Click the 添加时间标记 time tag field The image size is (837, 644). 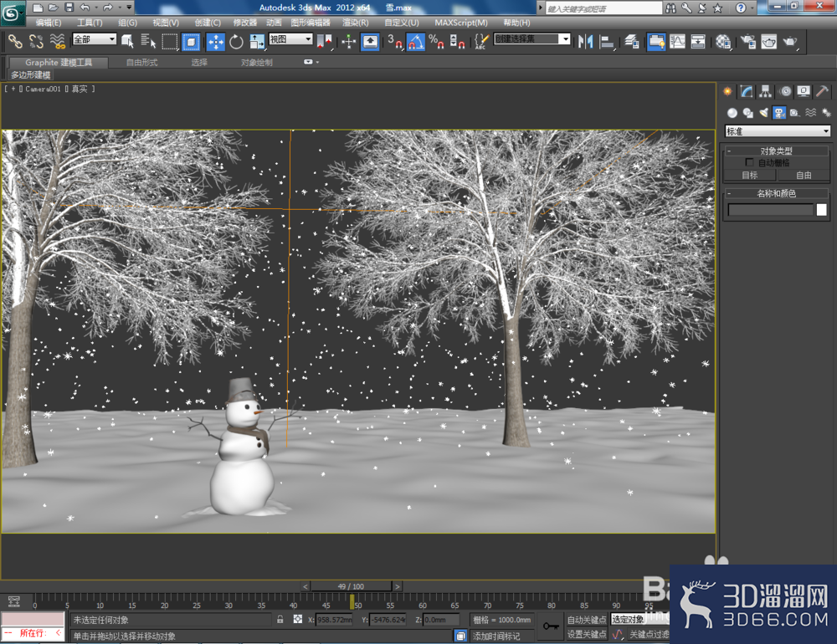click(x=501, y=636)
